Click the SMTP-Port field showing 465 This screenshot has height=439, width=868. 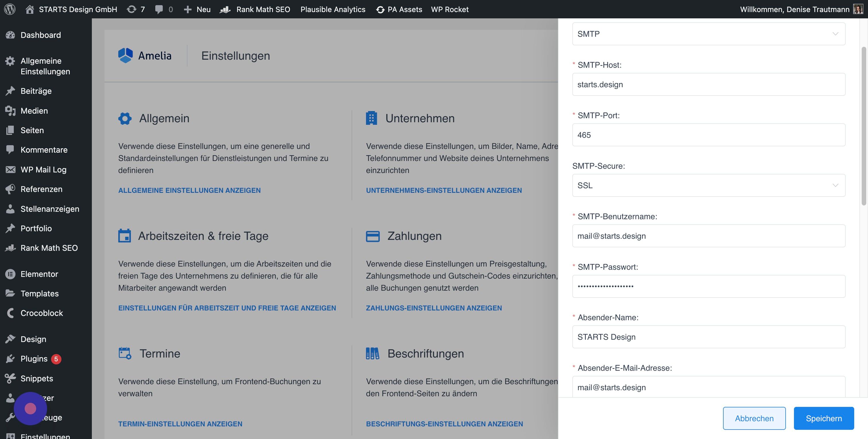pos(709,135)
